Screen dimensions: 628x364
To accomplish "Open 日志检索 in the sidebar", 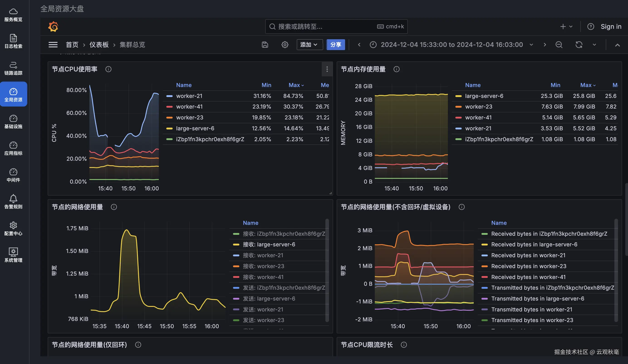I will point(13,41).
